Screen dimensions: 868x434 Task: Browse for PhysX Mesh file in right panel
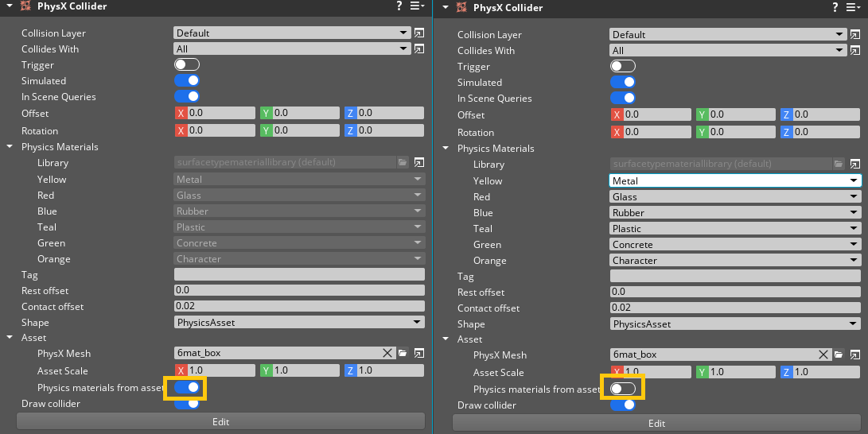(x=839, y=355)
